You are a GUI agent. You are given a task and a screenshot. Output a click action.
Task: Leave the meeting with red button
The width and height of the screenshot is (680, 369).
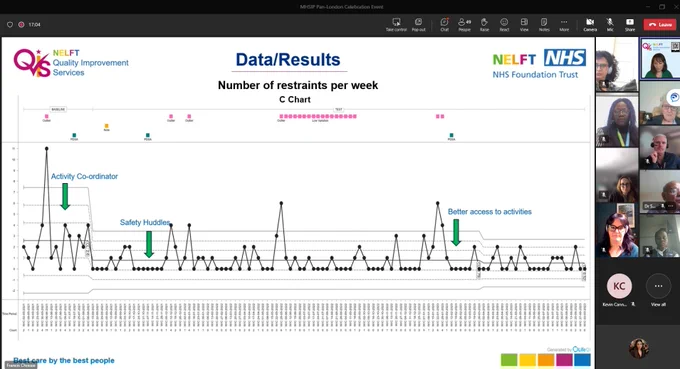coord(660,25)
